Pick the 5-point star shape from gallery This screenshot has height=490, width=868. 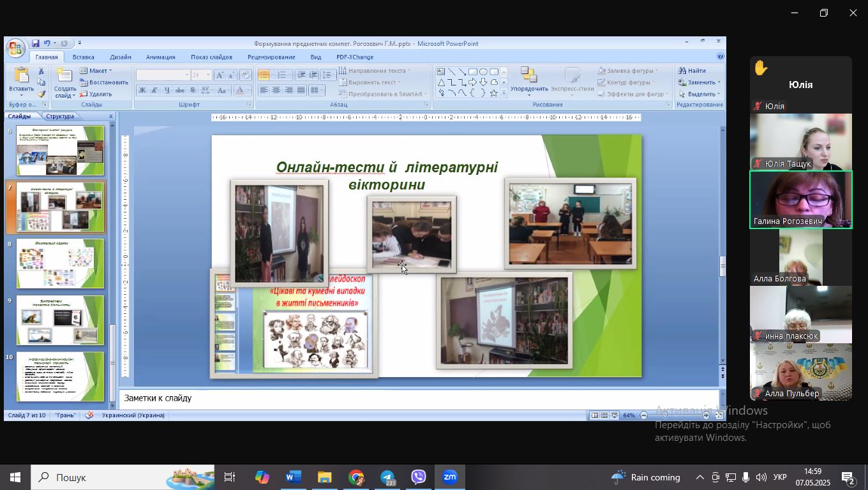click(493, 93)
